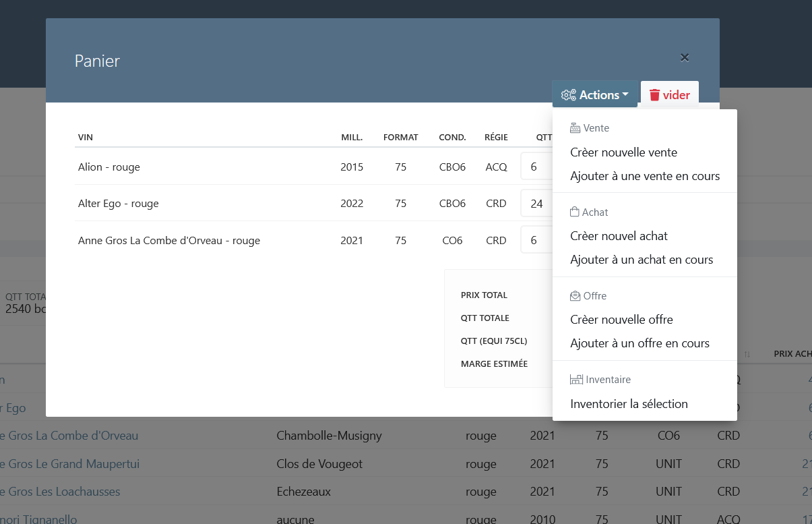Focus the quantity field for Alter Ego
Image resolution: width=812 pixels, height=524 pixels.
536,203
